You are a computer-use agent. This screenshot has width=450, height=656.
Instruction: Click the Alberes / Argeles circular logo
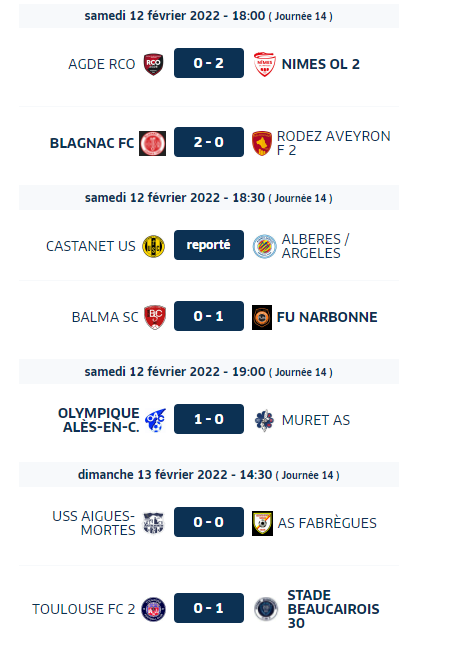coord(264,246)
